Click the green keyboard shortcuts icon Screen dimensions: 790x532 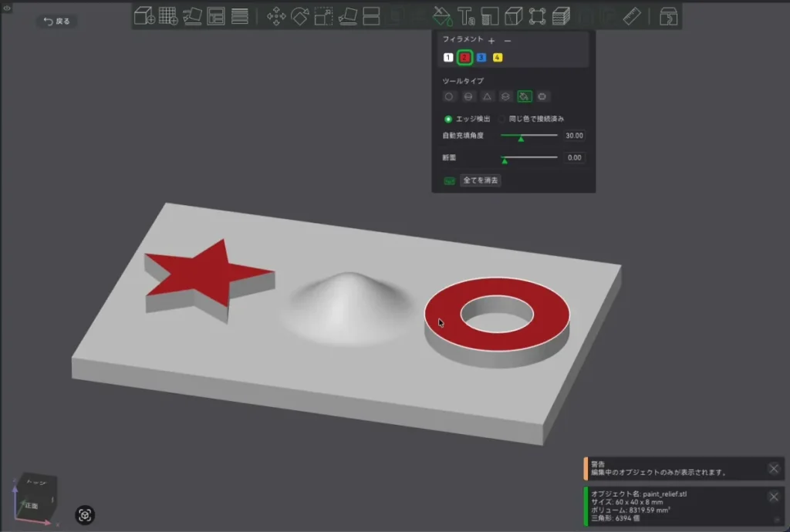(450, 180)
